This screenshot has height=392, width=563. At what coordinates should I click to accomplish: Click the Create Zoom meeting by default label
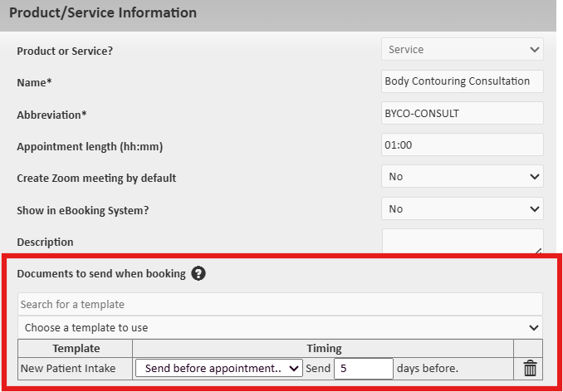click(x=96, y=178)
